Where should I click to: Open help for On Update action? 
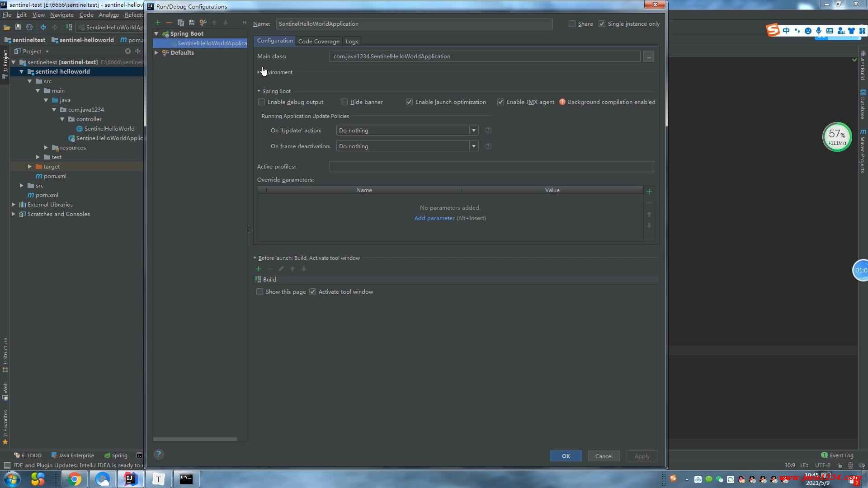488,131
